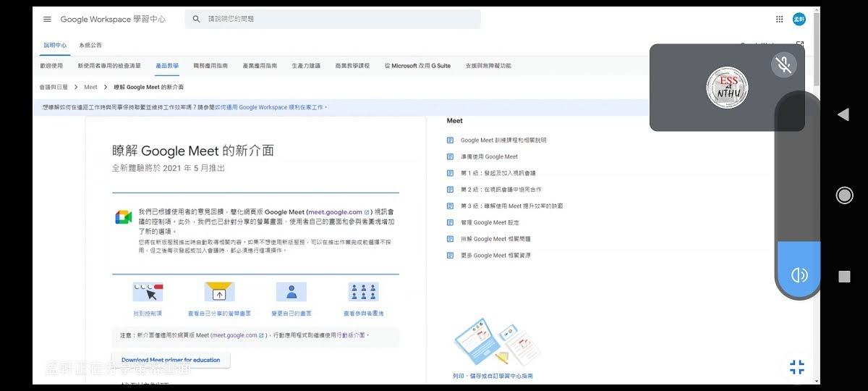This screenshot has width=868, height=391.
Task: Switch to the 說明中心 tab
Action: click(55, 45)
